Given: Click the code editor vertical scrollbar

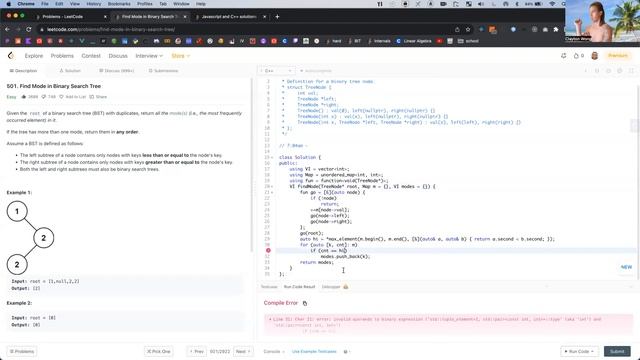Looking at the screenshot, I should click(x=638, y=180).
